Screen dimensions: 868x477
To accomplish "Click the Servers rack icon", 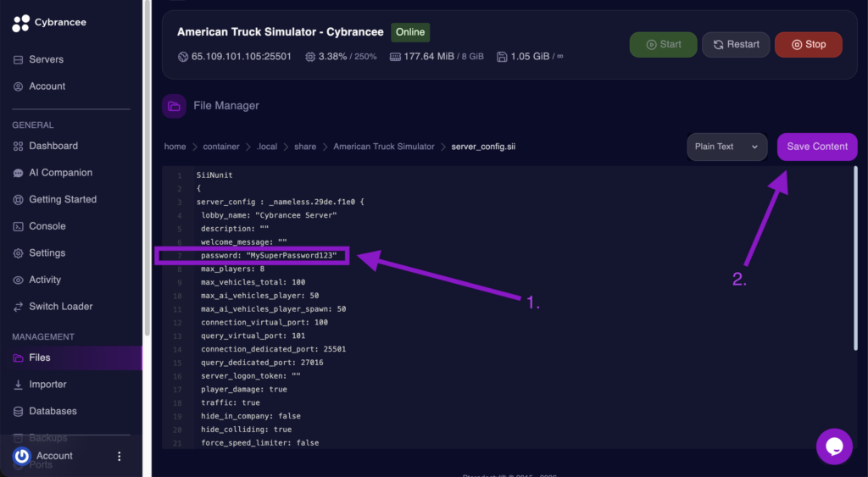I will pos(19,60).
